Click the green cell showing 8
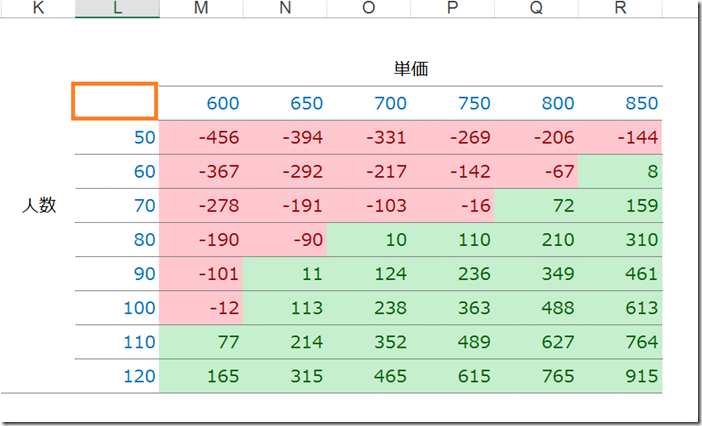Image resolution: width=702 pixels, height=426 pixels. pos(620,171)
